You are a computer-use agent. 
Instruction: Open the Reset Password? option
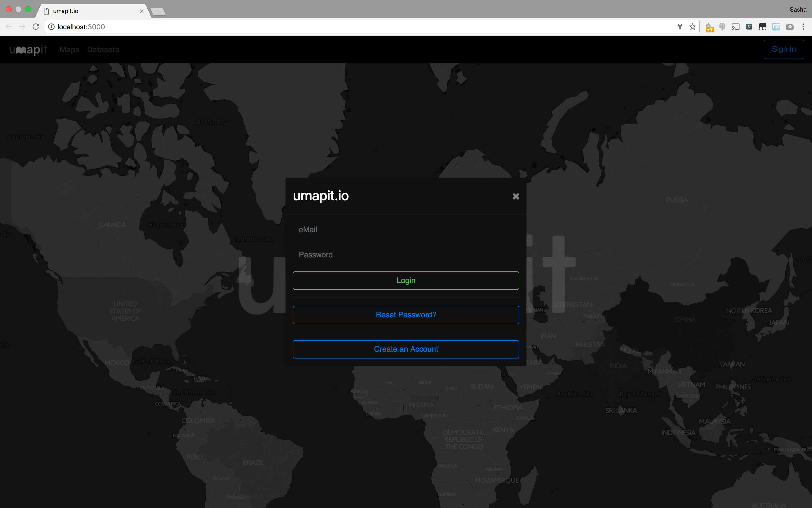click(406, 315)
